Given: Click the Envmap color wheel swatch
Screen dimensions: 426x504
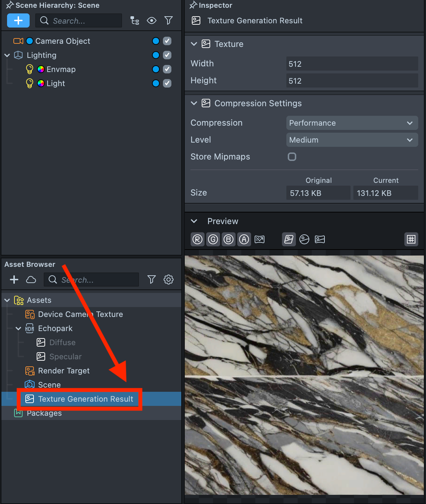Looking at the screenshot, I should tap(41, 69).
